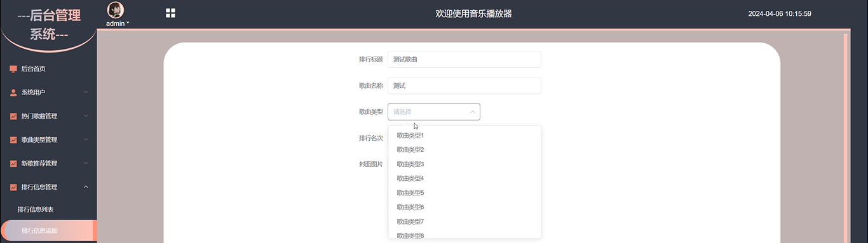Open 歌曲类型管理 sidebar menu
Viewport: 868px width, 243px height.
[48, 140]
